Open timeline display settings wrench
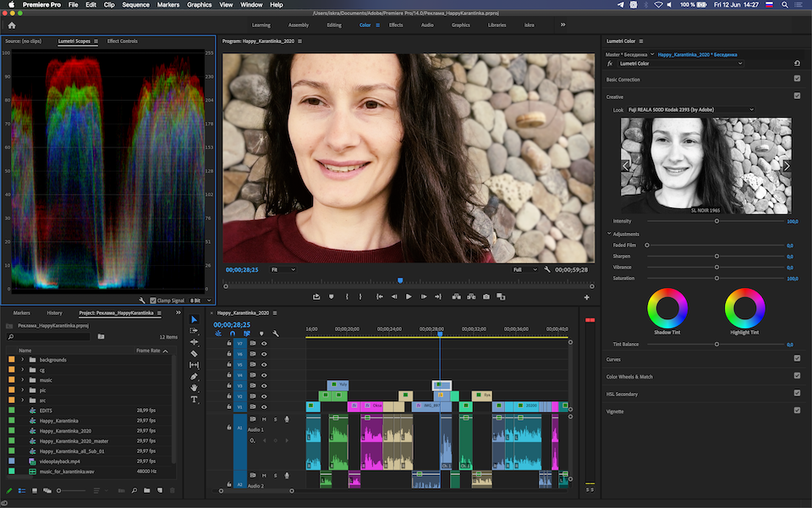 [276, 334]
